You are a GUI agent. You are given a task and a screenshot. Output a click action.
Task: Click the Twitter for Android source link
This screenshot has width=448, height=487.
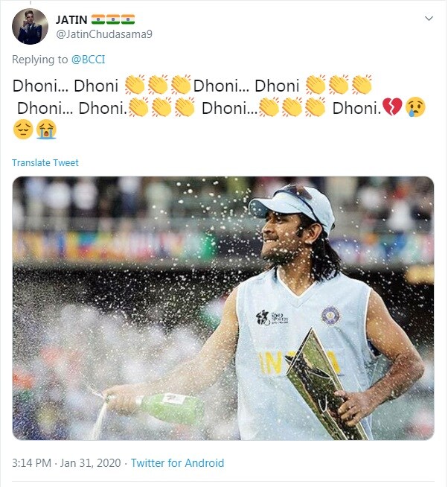click(177, 462)
